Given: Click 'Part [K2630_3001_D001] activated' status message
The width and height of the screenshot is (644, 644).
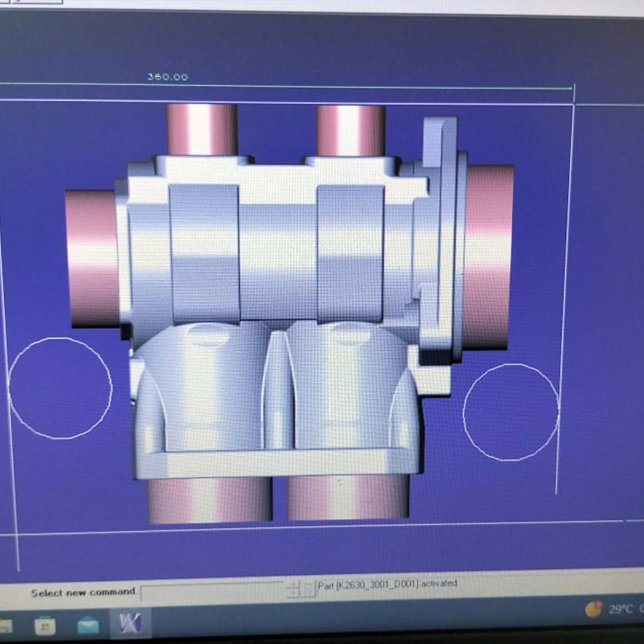Looking at the screenshot, I should 388,584.
